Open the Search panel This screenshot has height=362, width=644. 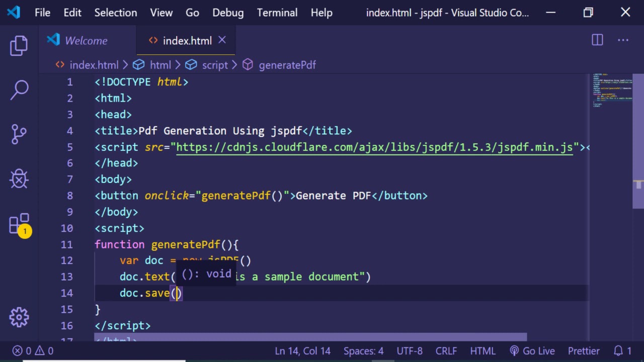point(19,90)
